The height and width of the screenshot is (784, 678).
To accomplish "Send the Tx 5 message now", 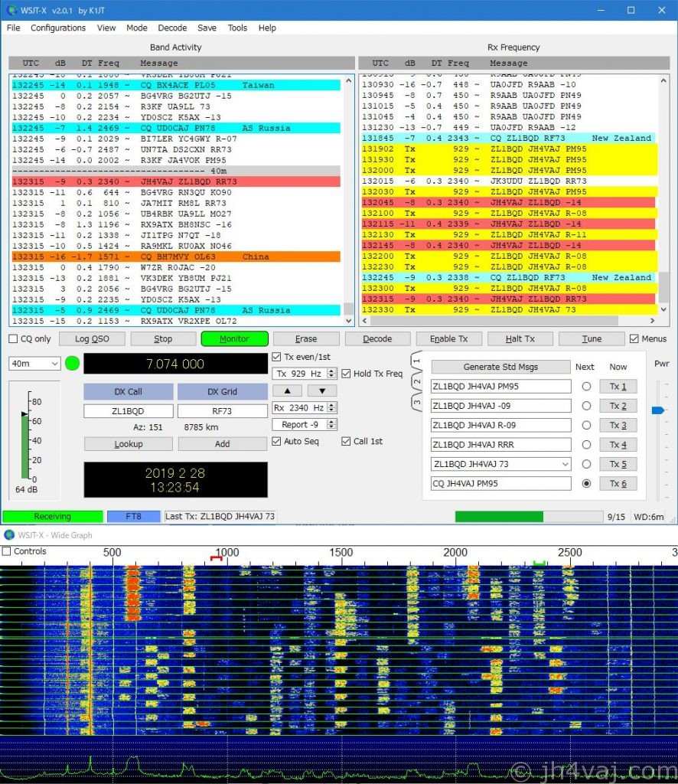I will pos(618,464).
